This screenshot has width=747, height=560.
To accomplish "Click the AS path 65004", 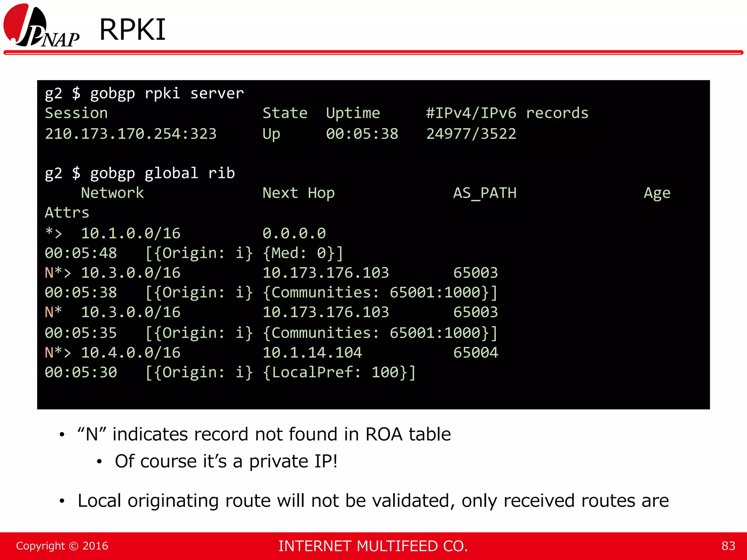I will [x=476, y=353].
